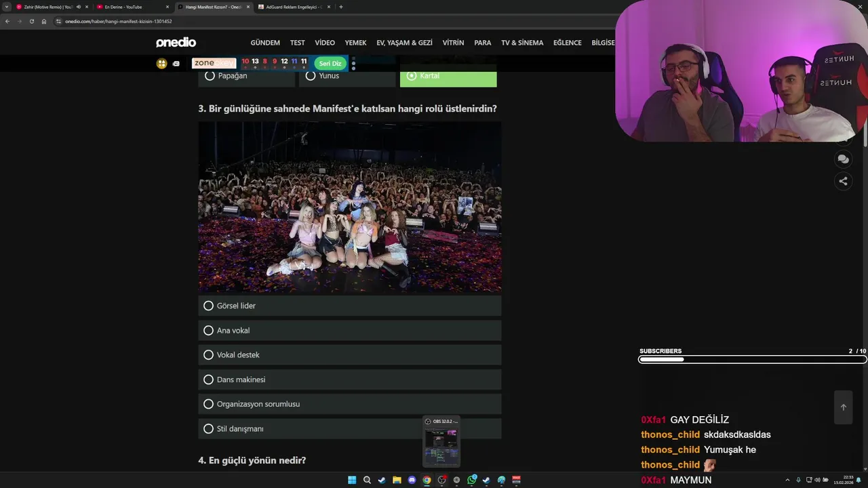Open the EĞLENCE section
Screen dimensions: 868x488
tap(568, 43)
